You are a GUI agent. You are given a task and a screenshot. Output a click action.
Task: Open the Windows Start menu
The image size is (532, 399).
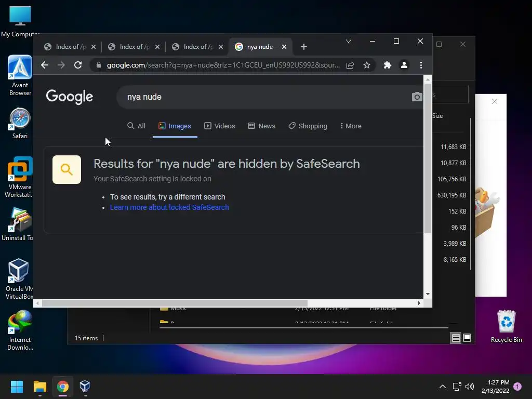pyautogui.click(x=17, y=387)
